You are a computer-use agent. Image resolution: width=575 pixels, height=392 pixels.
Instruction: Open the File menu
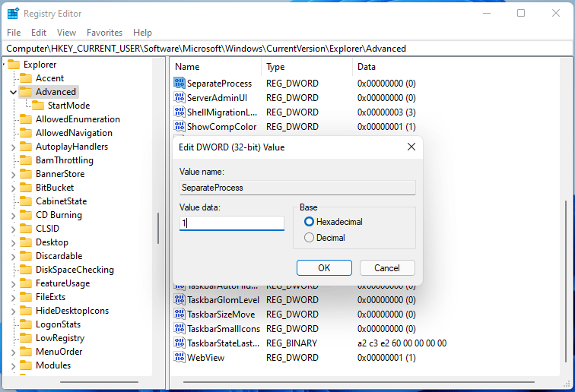tap(14, 33)
